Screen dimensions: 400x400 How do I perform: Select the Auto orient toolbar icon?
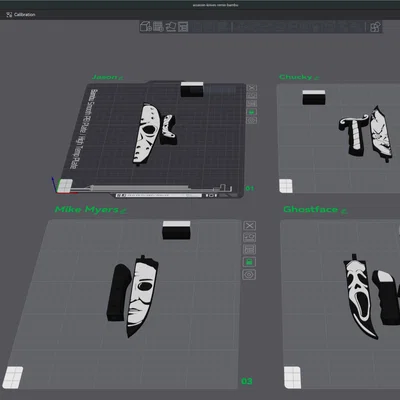[171, 26]
